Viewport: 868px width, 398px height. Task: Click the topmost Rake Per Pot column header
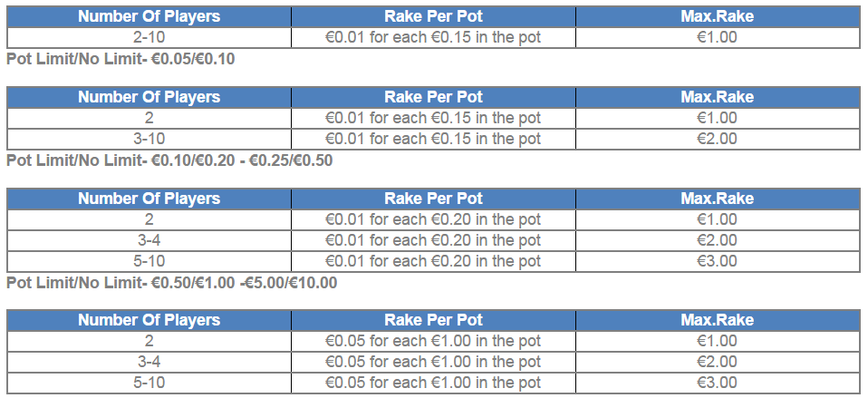tap(433, 16)
